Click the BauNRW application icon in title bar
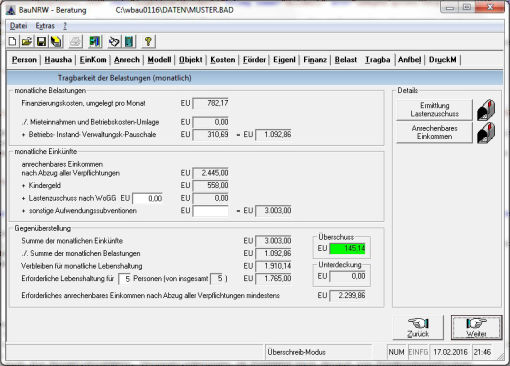This screenshot has height=366, width=510. 11,10
